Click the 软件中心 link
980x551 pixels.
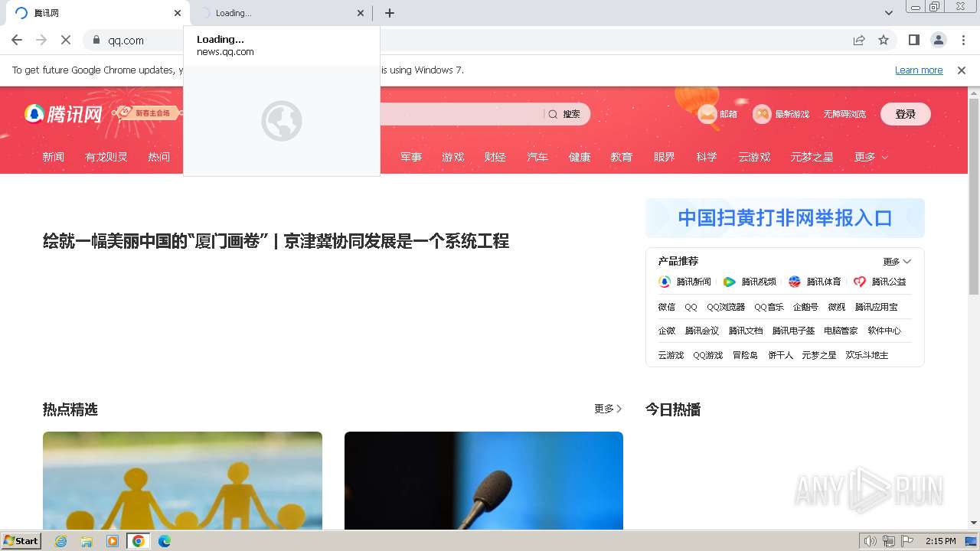pos(884,331)
